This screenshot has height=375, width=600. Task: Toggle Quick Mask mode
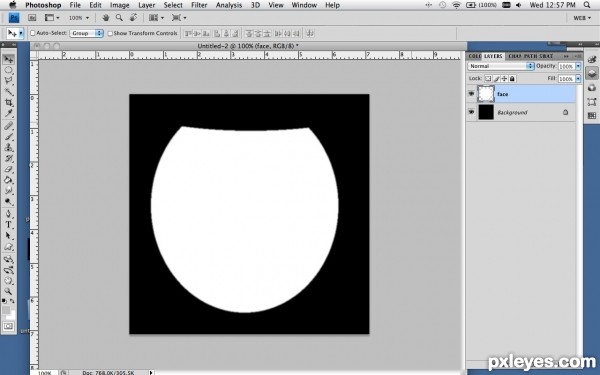click(8, 326)
